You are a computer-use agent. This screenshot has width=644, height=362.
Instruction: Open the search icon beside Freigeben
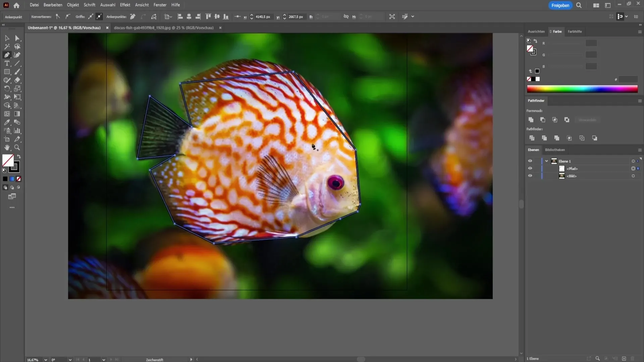pos(579,5)
